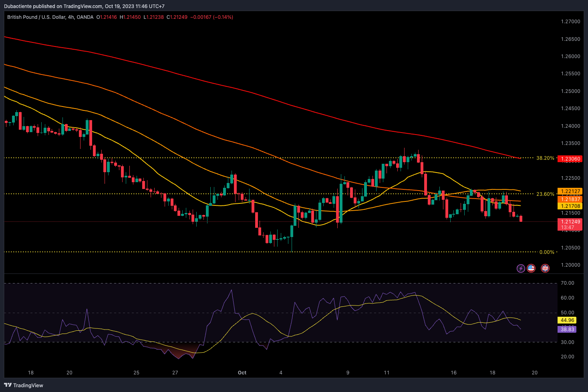The width and height of the screenshot is (588, 392).
Task: Click the RSI 50.00 scale label
Action: (x=568, y=313)
